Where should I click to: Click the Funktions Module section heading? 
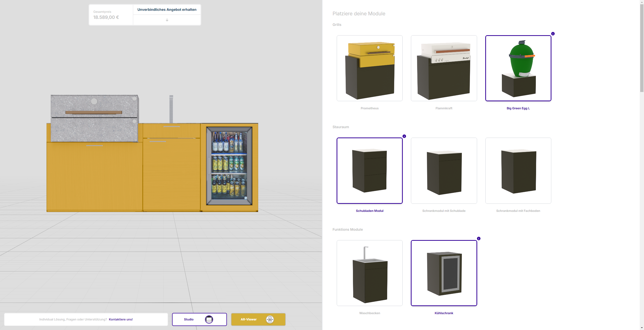coord(347,229)
